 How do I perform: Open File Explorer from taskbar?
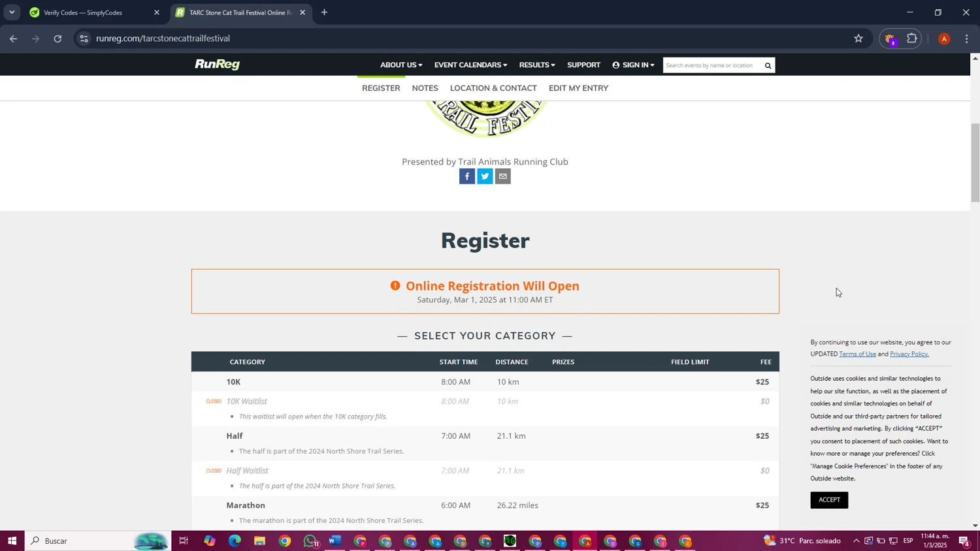tap(259, 541)
